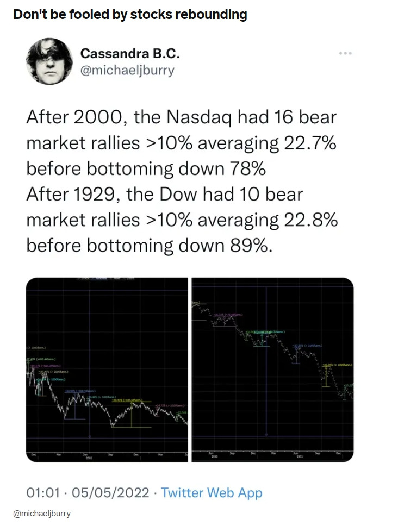The height and width of the screenshot is (532, 398).
Task: Click the headline Don't be fooled by stocks rebounding
Action: coord(130,15)
